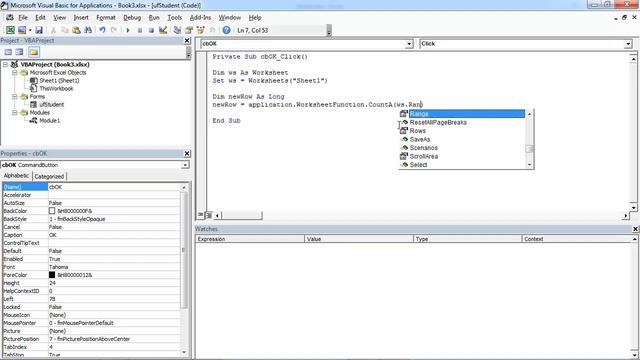Open the cbOK object dropdown above code

pyautogui.click(x=409, y=44)
